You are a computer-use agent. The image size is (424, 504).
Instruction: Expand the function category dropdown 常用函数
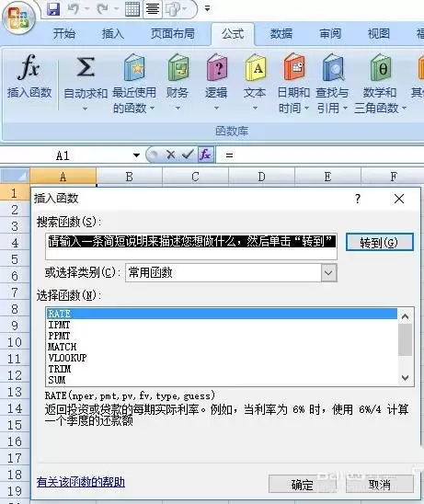pyautogui.click(x=329, y=273)
